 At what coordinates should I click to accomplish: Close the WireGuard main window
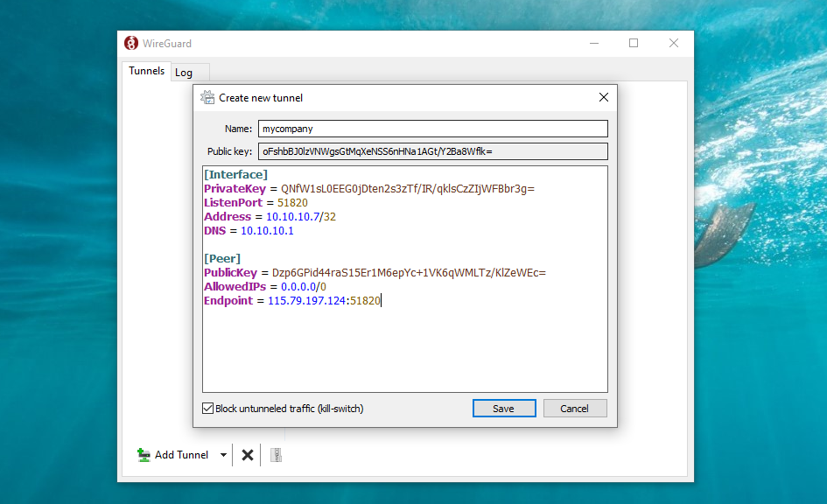[674, 43]
